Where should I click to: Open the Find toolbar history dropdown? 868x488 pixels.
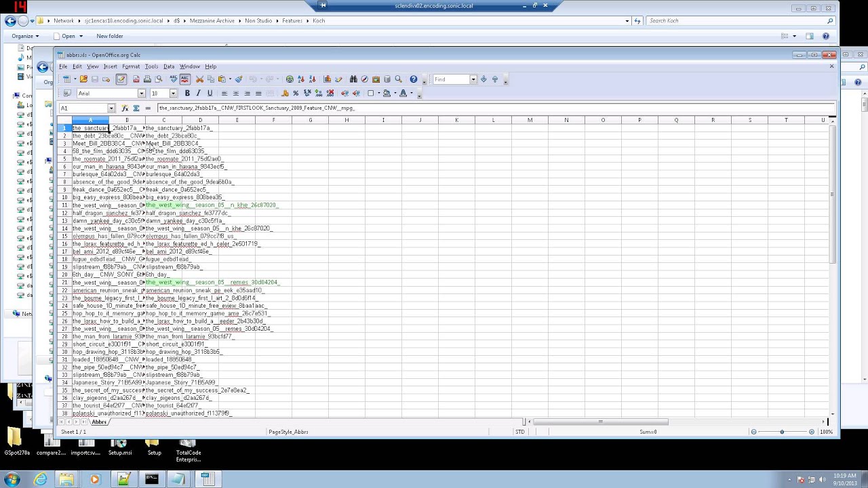point(473,79)
